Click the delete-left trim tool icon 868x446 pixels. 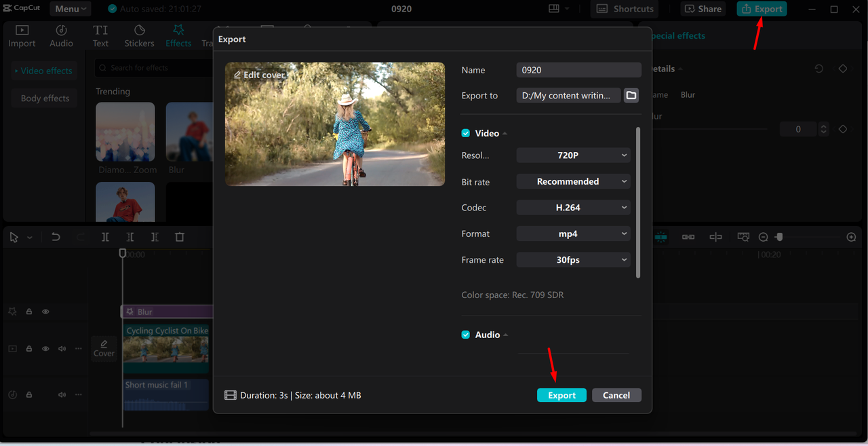[x=130, y=237]
